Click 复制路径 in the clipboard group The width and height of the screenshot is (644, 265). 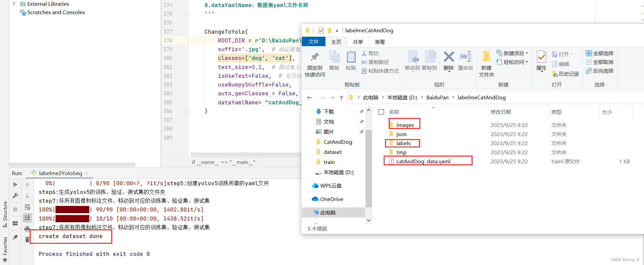[375, 62]
